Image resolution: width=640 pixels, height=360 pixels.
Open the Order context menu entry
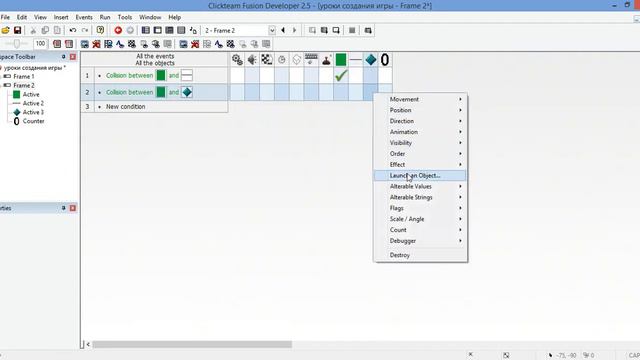[420, 153]
